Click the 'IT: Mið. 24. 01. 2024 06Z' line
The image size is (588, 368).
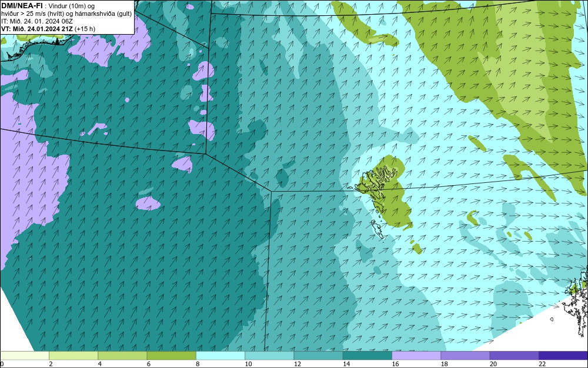(36, 21)
